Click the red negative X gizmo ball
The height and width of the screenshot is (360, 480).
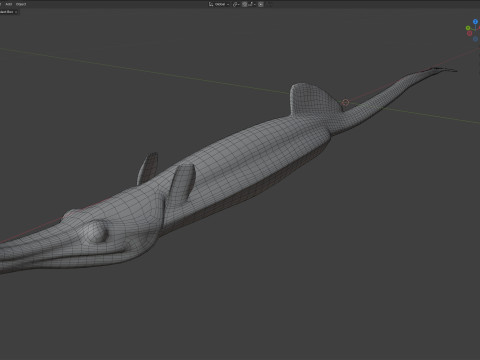pyautogui.click(x=469, y=33)
